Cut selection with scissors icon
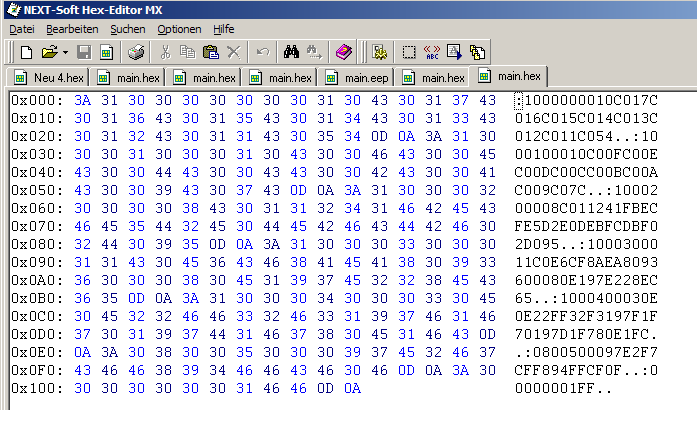Image resolution: width=697 pixels, height=421 pixels. click(x=165, y=52)
